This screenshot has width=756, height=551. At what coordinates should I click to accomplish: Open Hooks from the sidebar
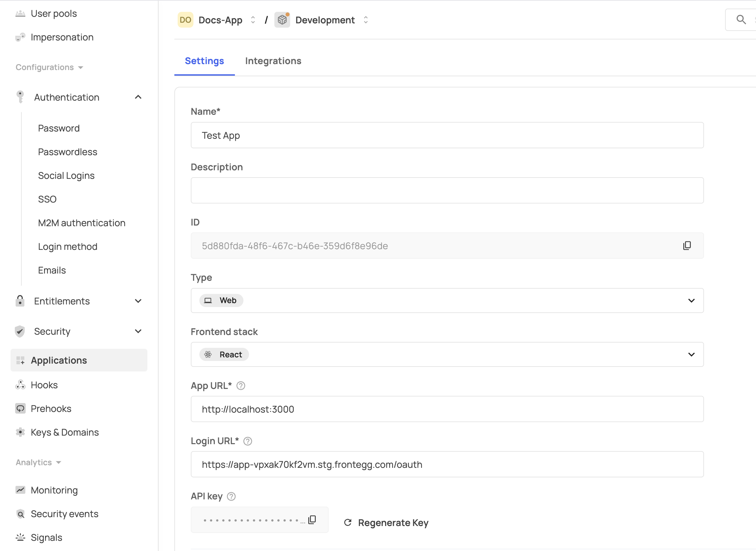(x=44, y=385)
